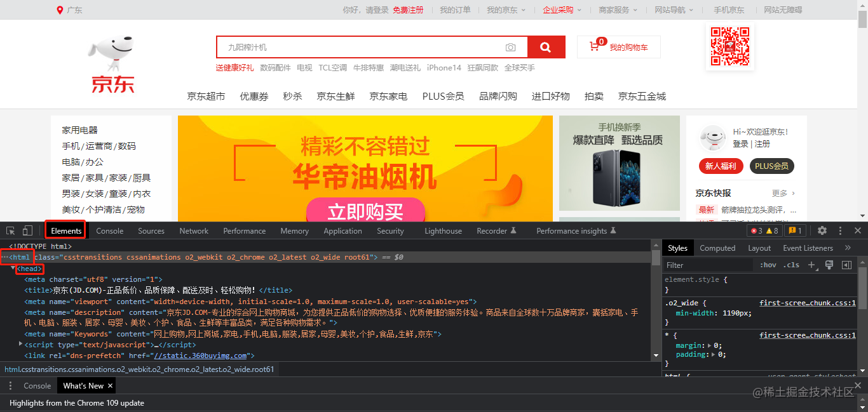Click the QR code image
868x412 pixels.
pos(729,46)
